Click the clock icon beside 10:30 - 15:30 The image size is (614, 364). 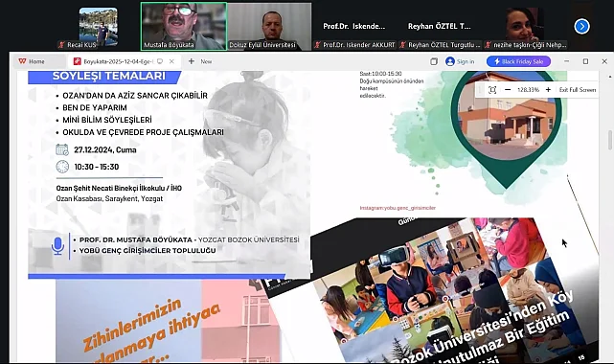click(x=62, y=167)
